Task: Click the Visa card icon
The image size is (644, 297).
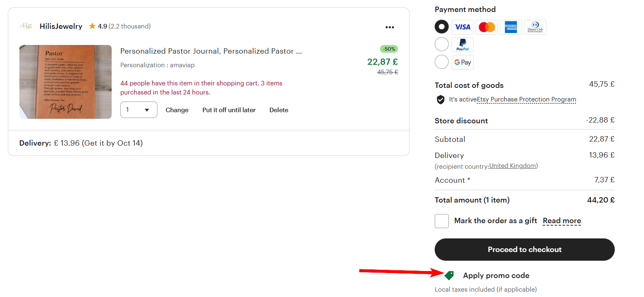Action: pos(462,27)
